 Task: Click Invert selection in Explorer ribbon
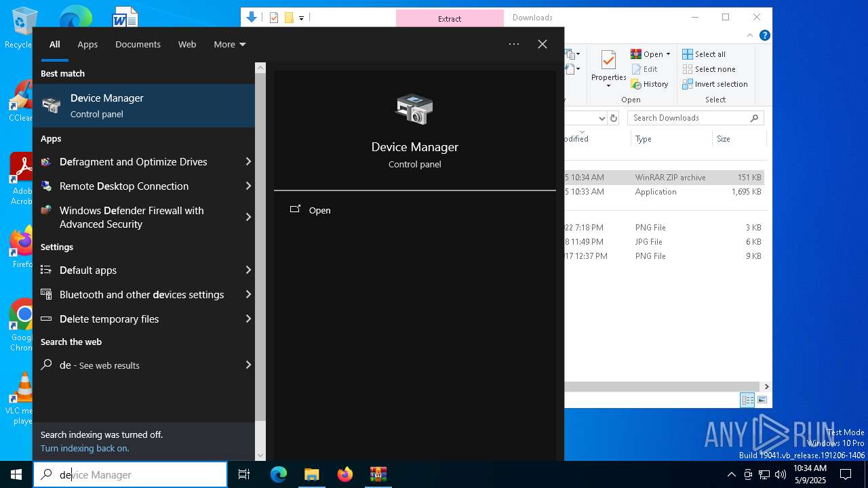click(x=715, y=84)
